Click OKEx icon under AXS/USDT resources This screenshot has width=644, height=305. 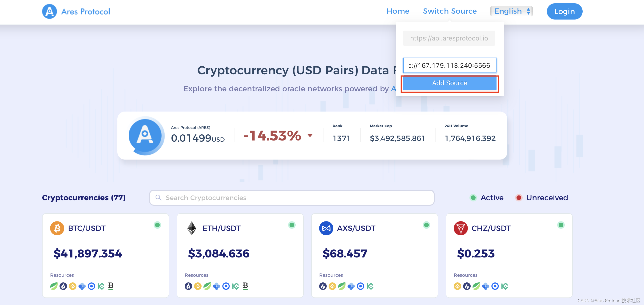click(351, 286)
